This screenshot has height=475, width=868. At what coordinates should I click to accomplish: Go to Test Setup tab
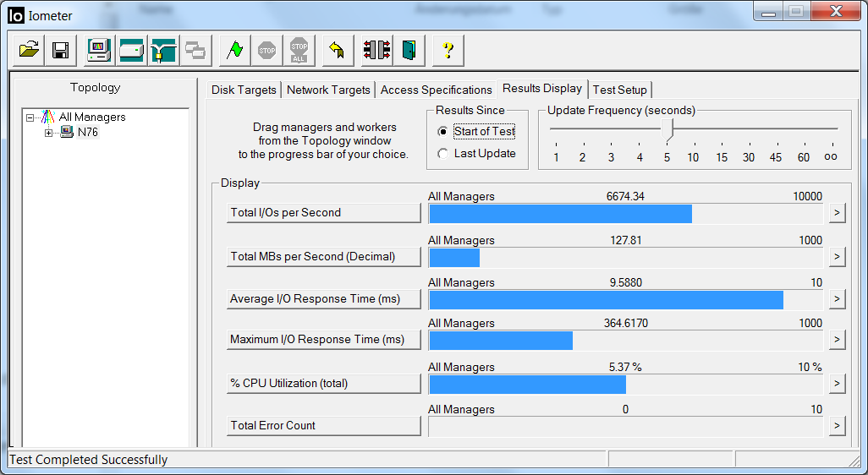[620, 90]
